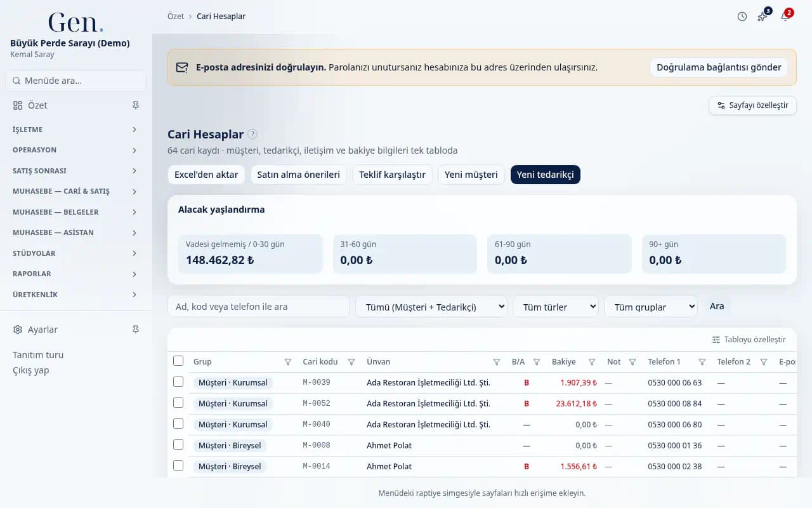The width and height of the screenshot is (812, 508).
Task: Click Excel'den aktar button
Action: [206, 175]
